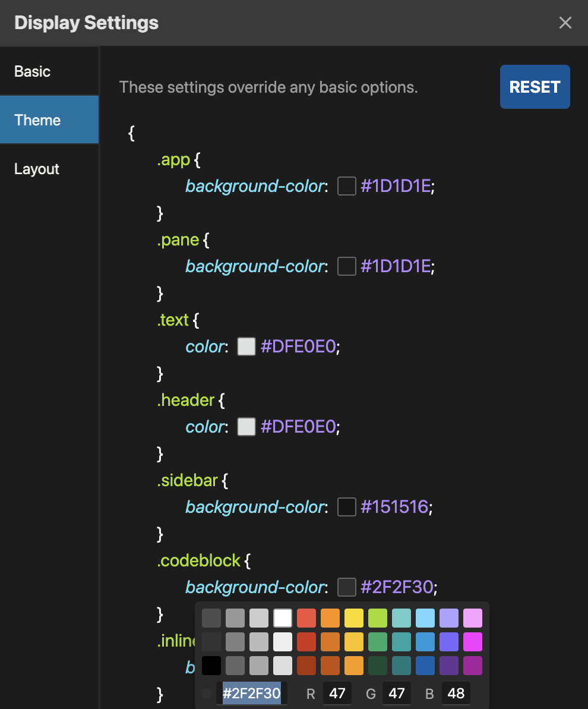Viewport: 588px width, 709px height.
Task: Pick black from the color palette
Action: pyautogui.click(x=211, y=666)
